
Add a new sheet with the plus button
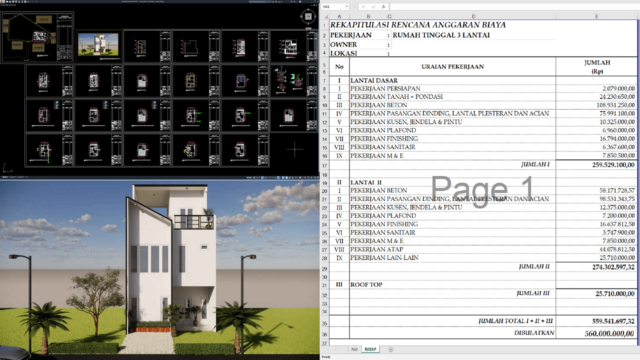tap(391, 349)
